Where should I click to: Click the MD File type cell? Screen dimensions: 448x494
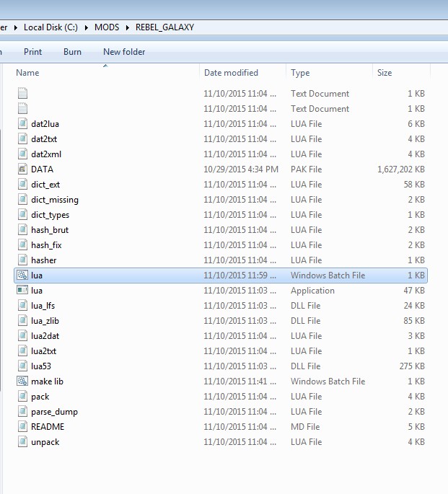click(305, 427)
